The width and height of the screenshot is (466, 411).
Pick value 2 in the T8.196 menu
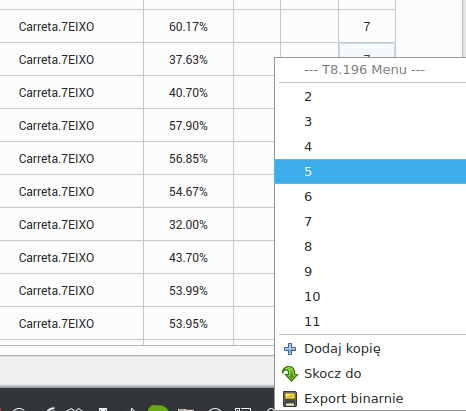[370, 97]
